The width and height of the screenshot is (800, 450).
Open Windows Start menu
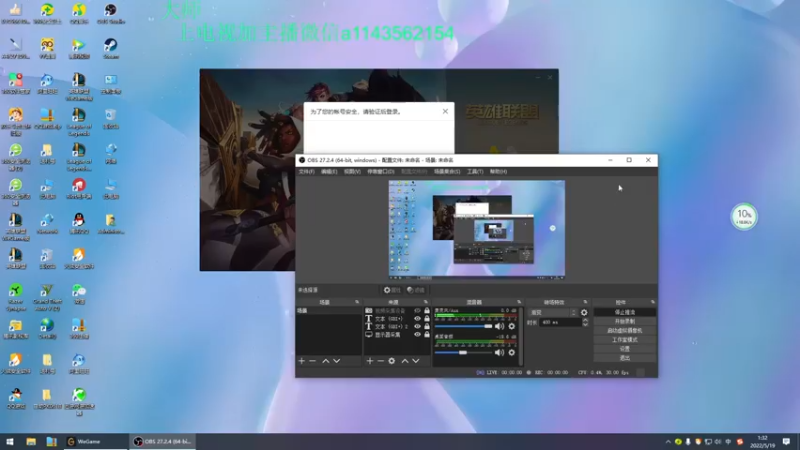coord(10,442)
